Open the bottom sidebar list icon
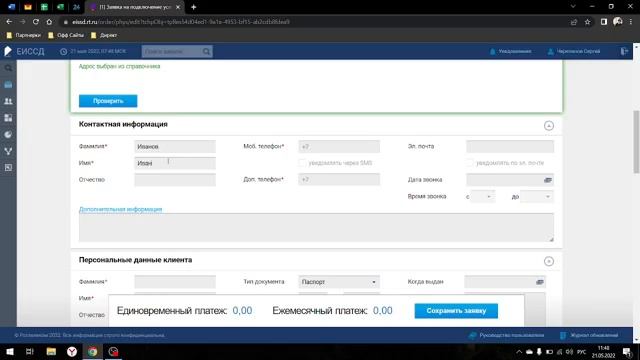The width and height of the screenshot is (640, 360). [x=8, y=168]
